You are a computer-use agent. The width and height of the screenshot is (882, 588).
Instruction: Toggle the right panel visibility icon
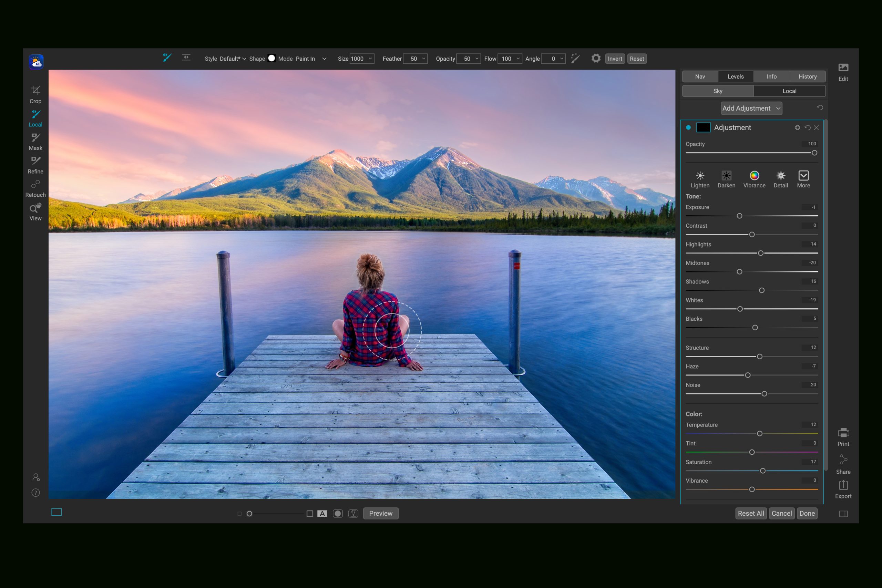(x=843, y=514)
